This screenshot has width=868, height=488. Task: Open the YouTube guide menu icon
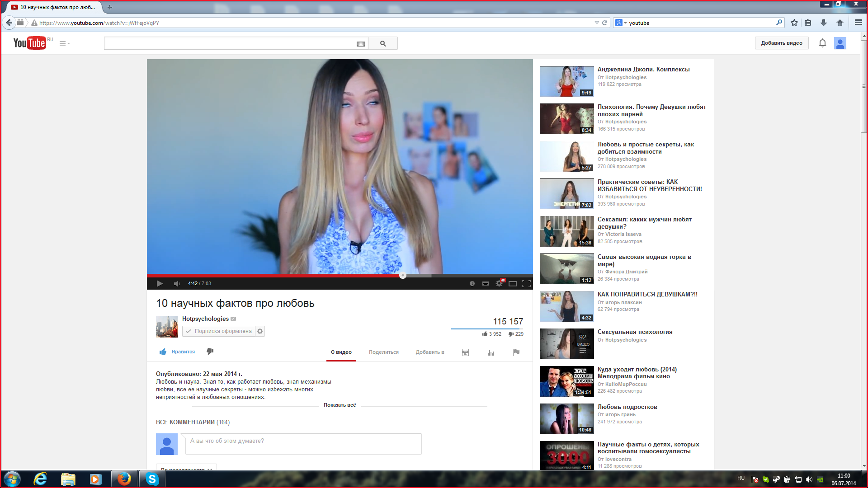[64, 43]
